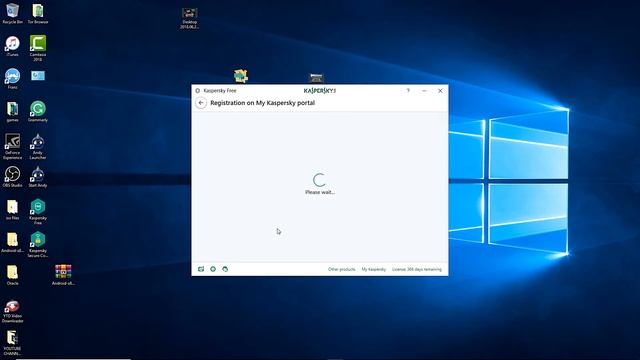The height and width of the screenshot is (360, 640).
Task: Select the Oracle folder icon
Action: [x=12, y=275]
